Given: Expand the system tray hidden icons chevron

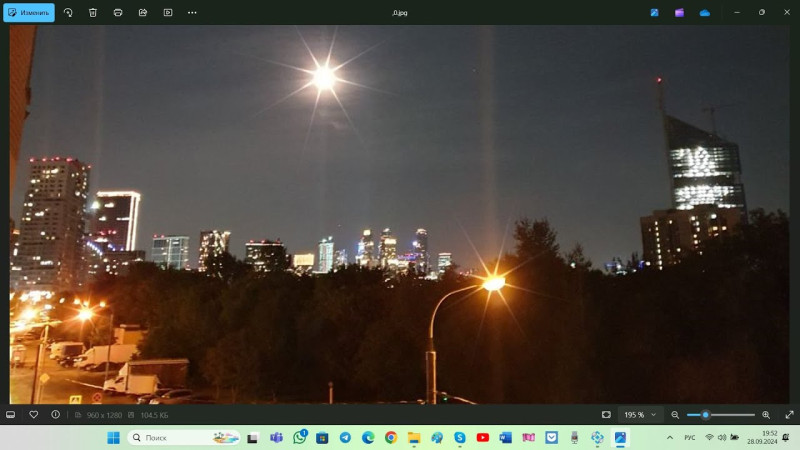Looking at the screenshot, I should click(670, 438).
